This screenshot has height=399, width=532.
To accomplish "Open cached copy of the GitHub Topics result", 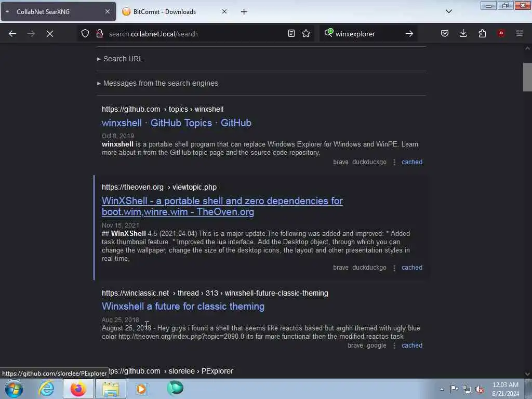I will [x=412, y=162].
